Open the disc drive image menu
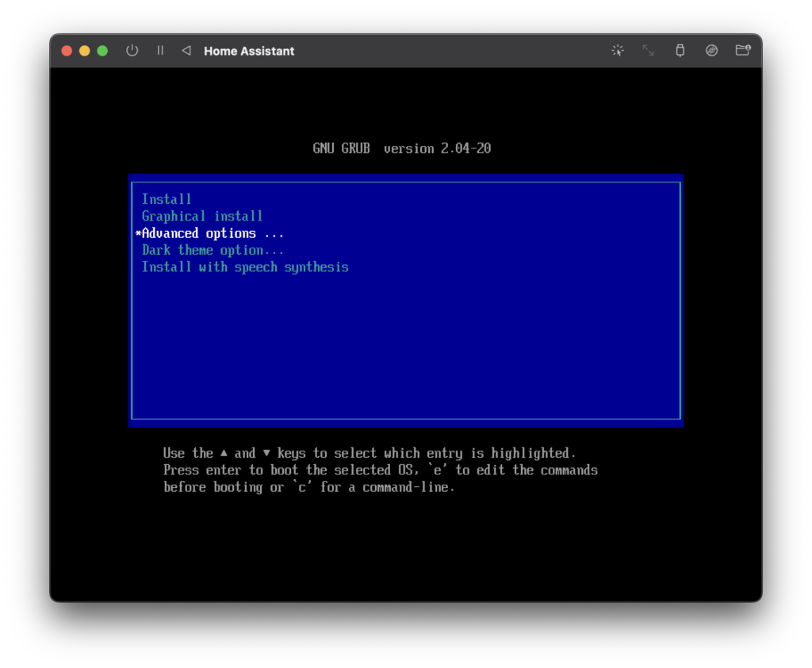 (x=711, y=51)
